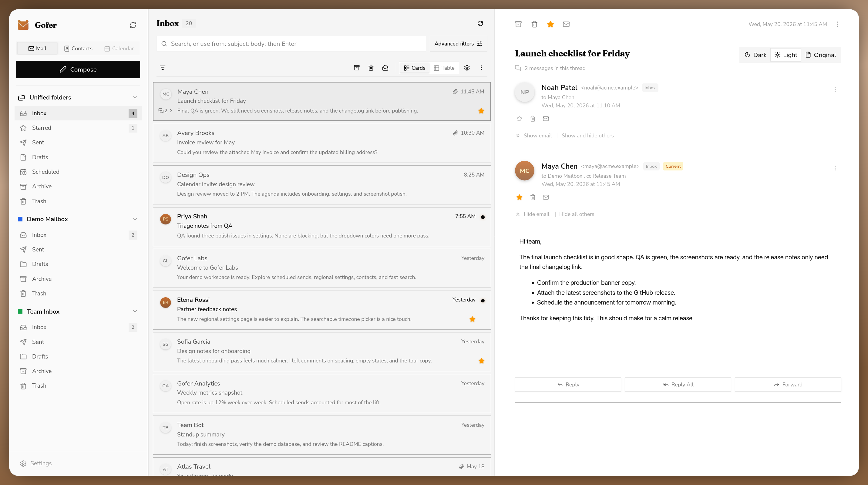Archive selected messages from list toolbar
This screenshot has height=485, width=868.
(356, 68)
